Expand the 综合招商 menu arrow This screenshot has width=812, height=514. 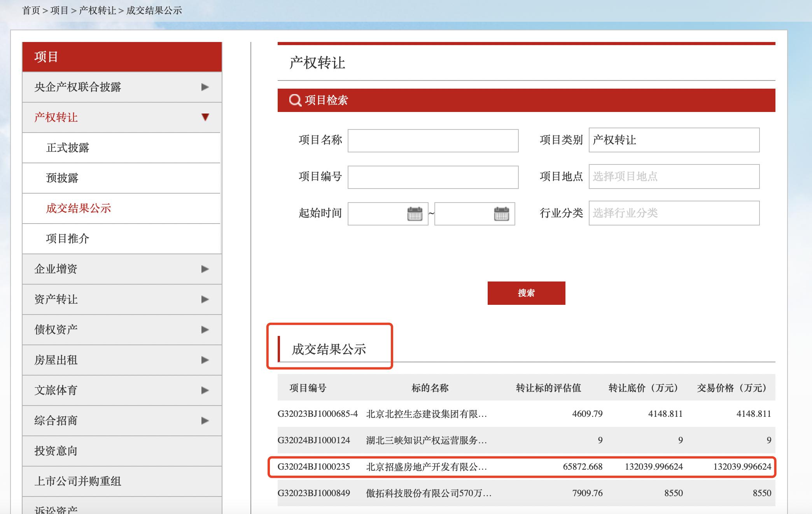pyautogui.click(x=205, y=421)
